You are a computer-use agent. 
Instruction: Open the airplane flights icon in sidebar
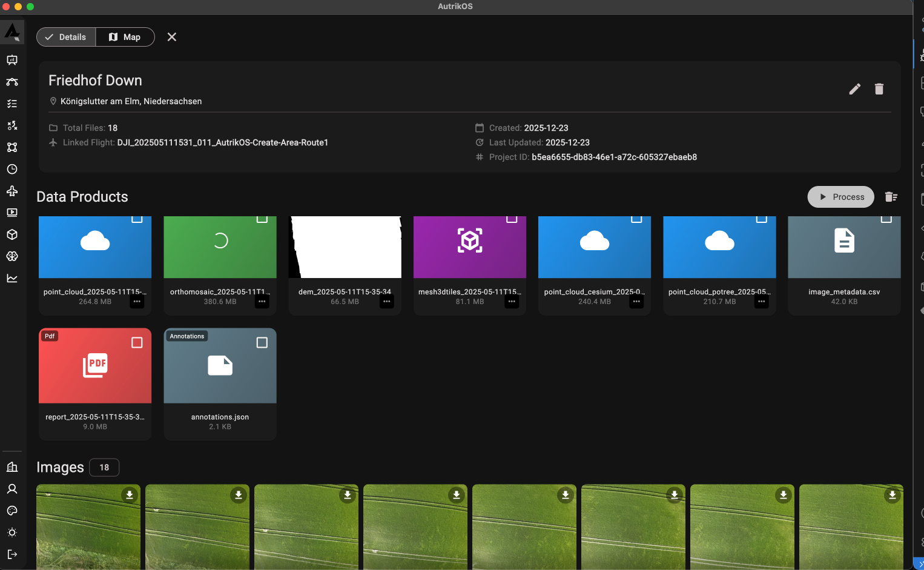click(x=12, y=191)
